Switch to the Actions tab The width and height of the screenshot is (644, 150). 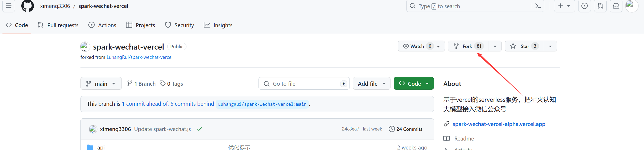[103, 25]
